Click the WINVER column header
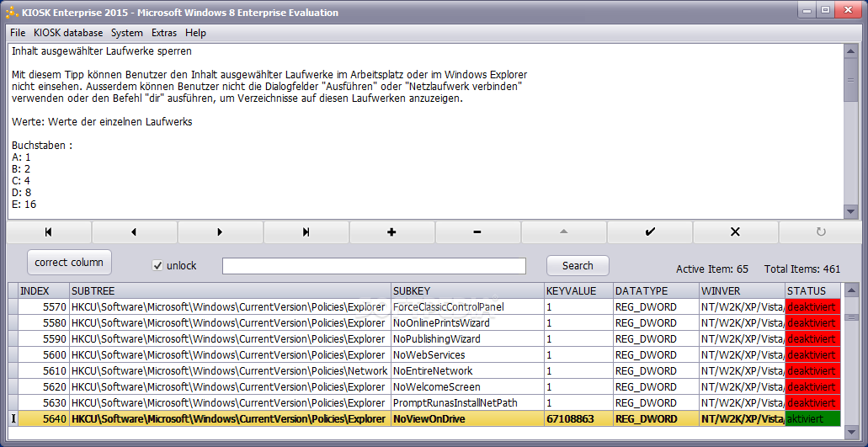This screenshot has height=447, width=868. pos(743,290)
